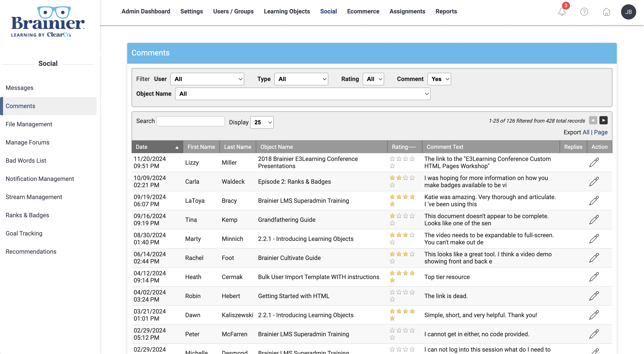Click Export Page link
Viewport: 644px width, 354px height.
[x=601, y=132]
